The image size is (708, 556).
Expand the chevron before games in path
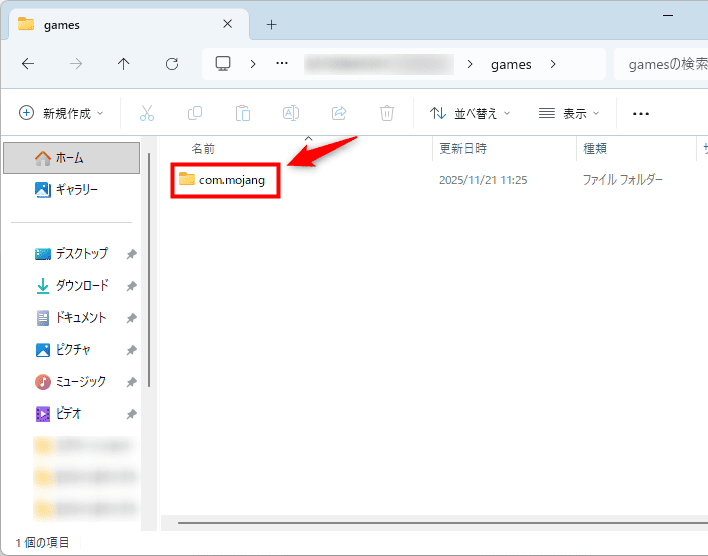470,64
